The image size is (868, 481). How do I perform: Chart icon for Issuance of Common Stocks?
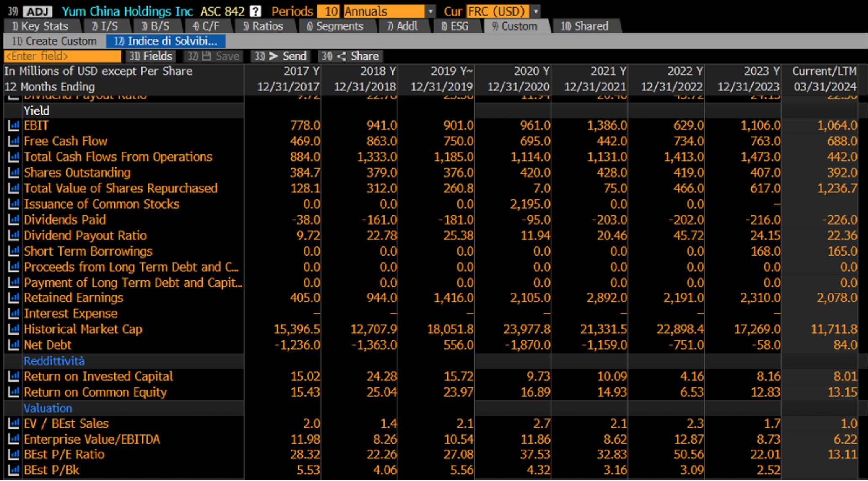(13, 204)
